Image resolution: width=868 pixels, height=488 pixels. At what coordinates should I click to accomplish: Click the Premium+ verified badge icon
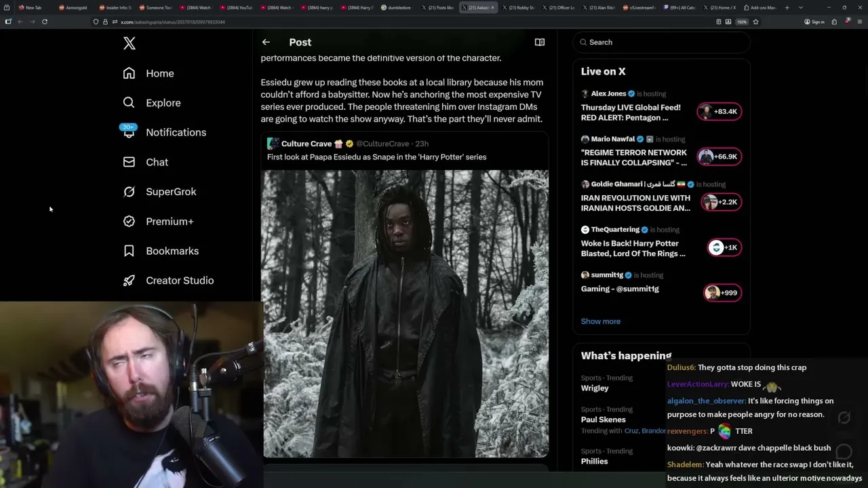pyautogui.click(x=129, y=221)
